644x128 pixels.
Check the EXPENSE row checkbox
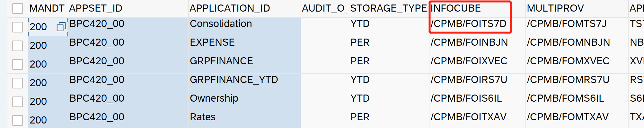click(x=18, y=46)
